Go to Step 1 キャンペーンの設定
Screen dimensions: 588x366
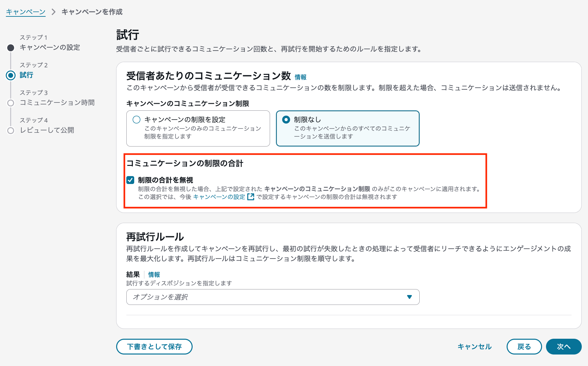(50, 47)
